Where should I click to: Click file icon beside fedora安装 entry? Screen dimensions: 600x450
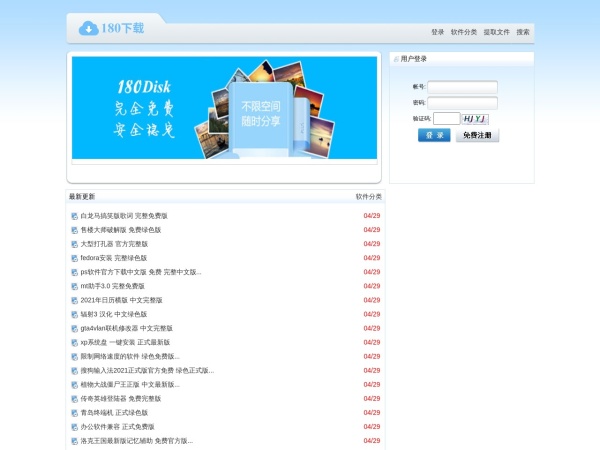click(x=74, y=258)
